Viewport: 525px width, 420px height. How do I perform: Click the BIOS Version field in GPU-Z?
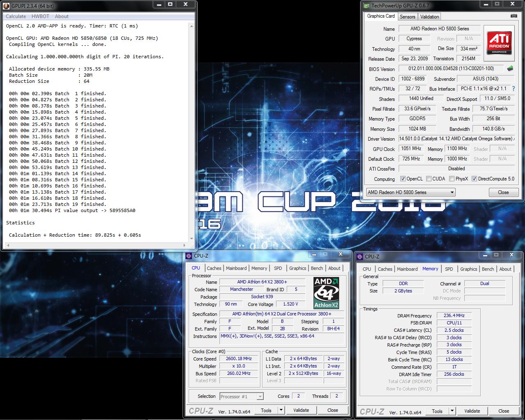451,68
